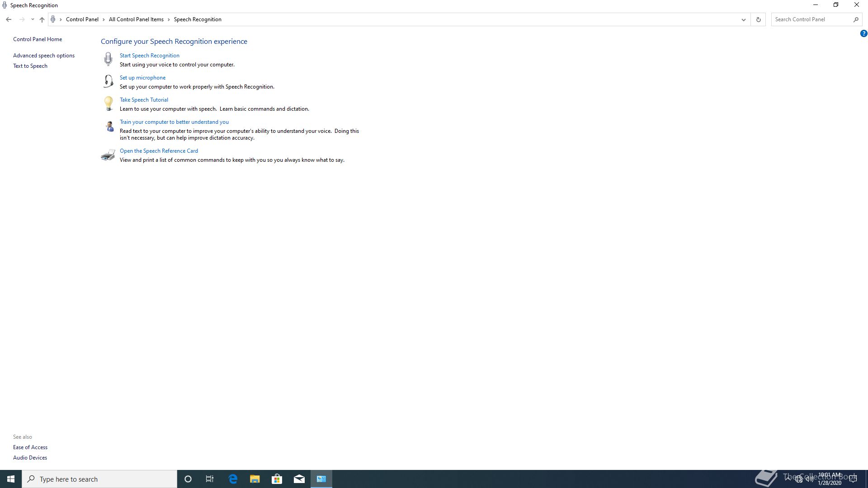Go to Control Panel Home
868x488 pixels.
pos(38,39)
